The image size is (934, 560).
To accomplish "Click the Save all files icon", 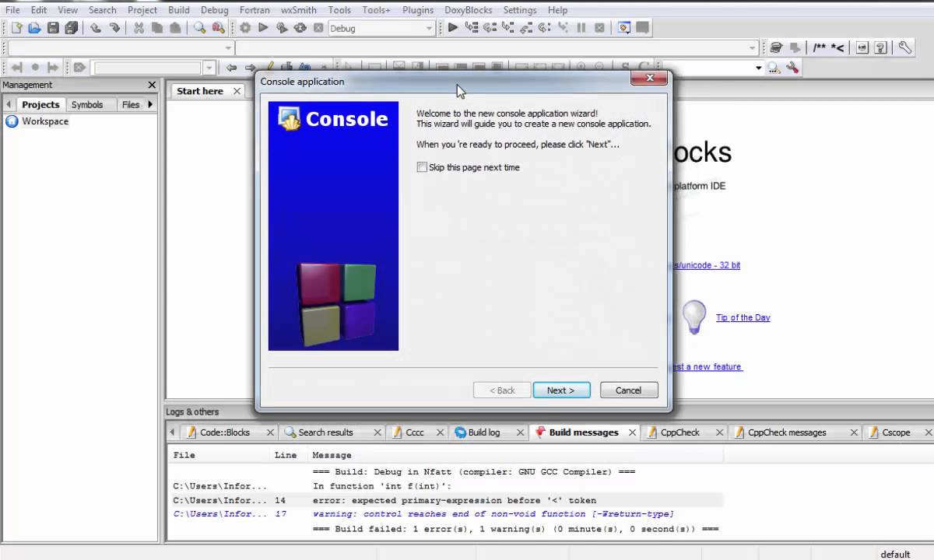I will click(72, 28).
